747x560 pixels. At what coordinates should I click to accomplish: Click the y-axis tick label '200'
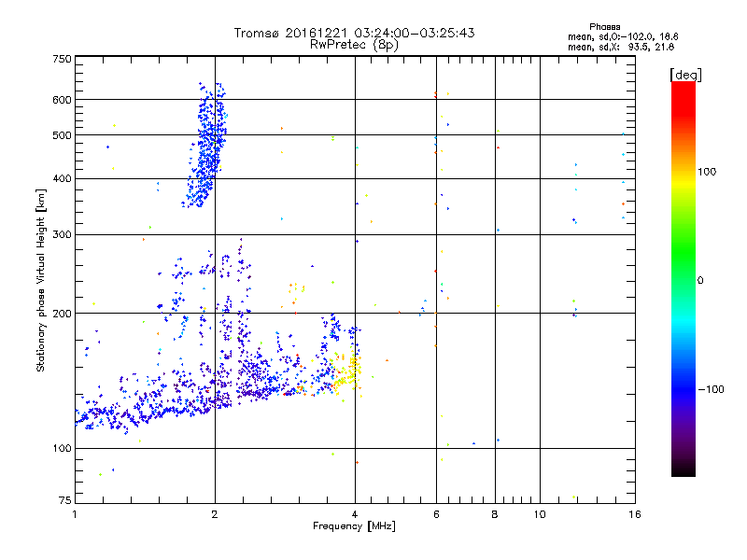pos(62,314)
